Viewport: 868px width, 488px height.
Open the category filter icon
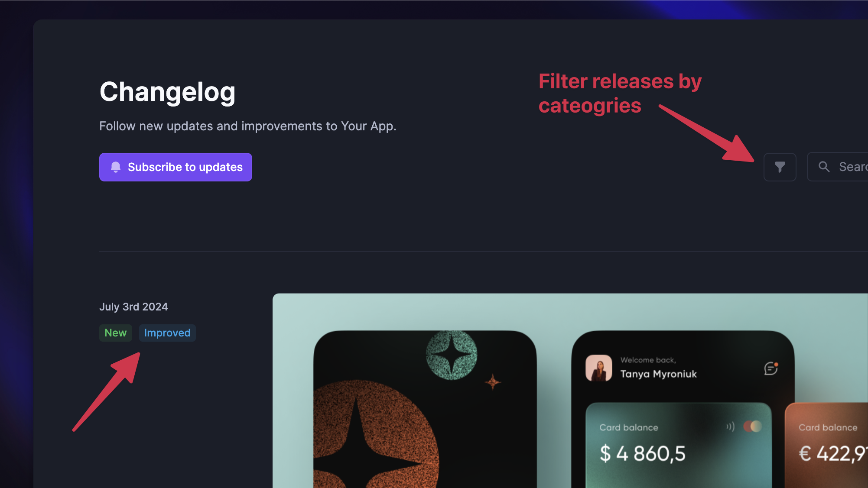pyautogui.click(x=780, y=167)
